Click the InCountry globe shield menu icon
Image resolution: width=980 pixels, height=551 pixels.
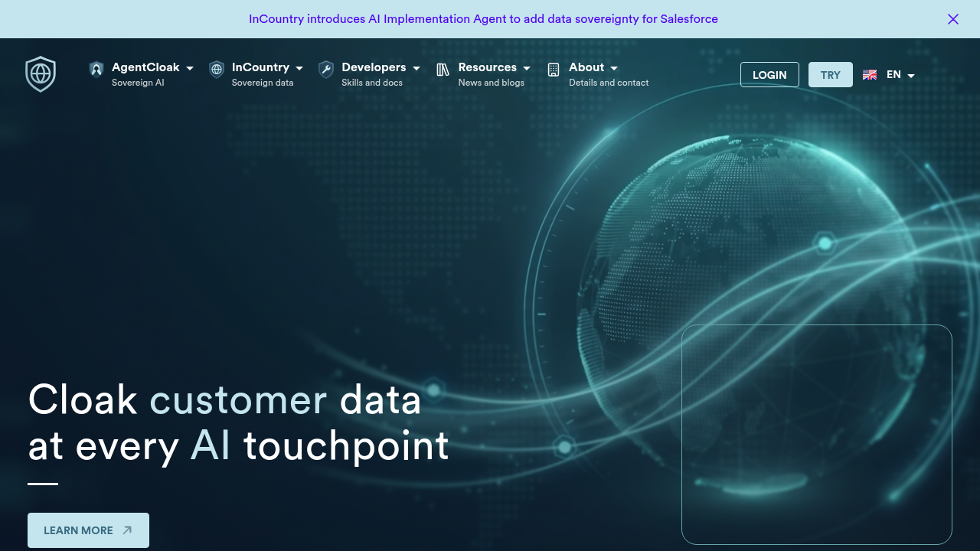tap(217, 70)
